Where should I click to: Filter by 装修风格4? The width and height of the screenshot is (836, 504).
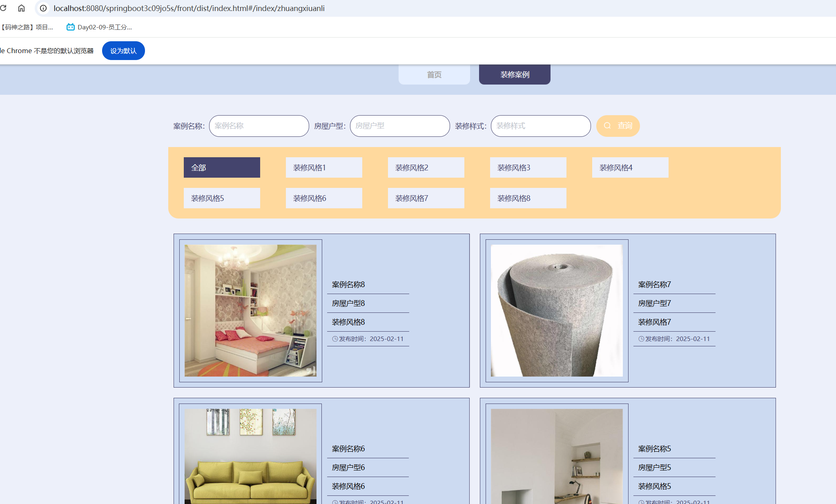pyautogui.click(x=630, y=167)
